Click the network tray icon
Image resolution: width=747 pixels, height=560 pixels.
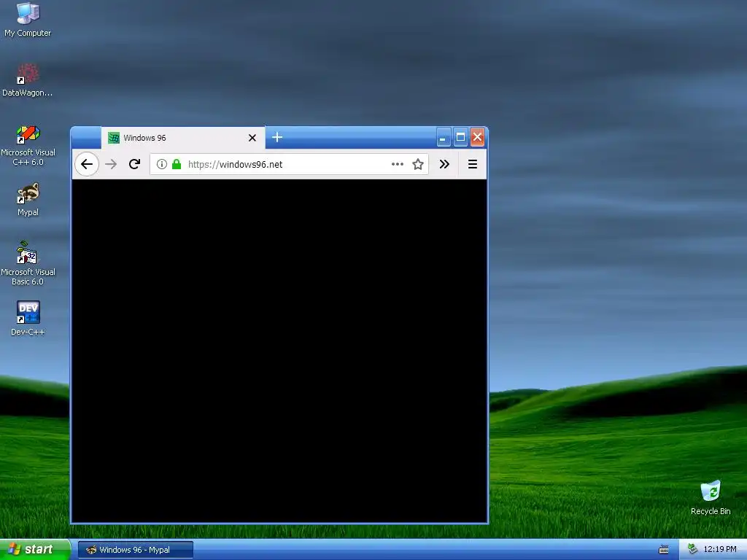click(693, 550)
